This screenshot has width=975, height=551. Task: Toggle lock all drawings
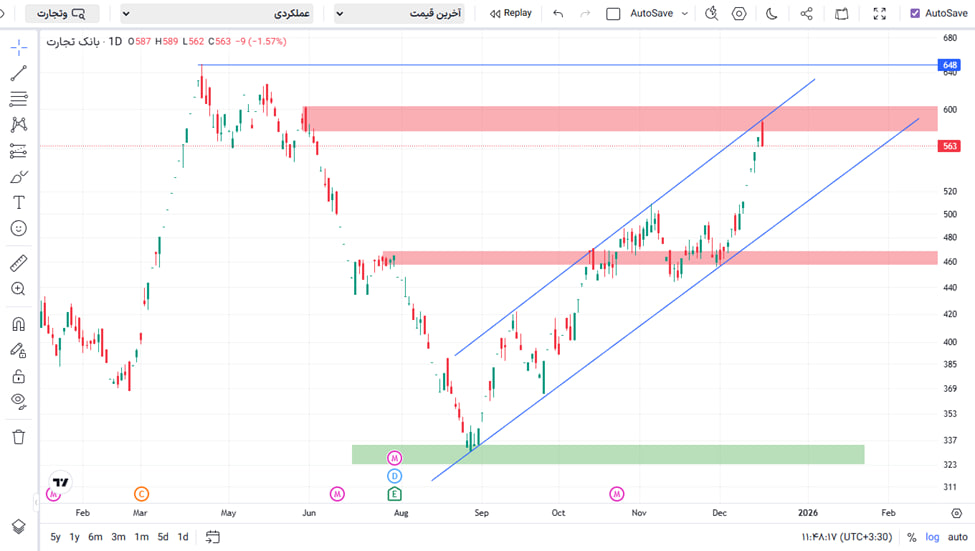click(x=19, y=376)
